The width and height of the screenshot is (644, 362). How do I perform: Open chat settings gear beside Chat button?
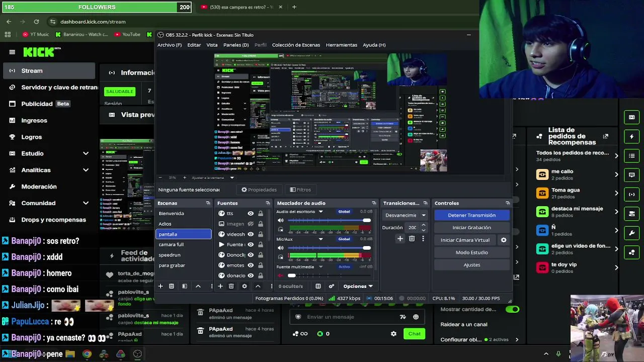tap(393, 333)
